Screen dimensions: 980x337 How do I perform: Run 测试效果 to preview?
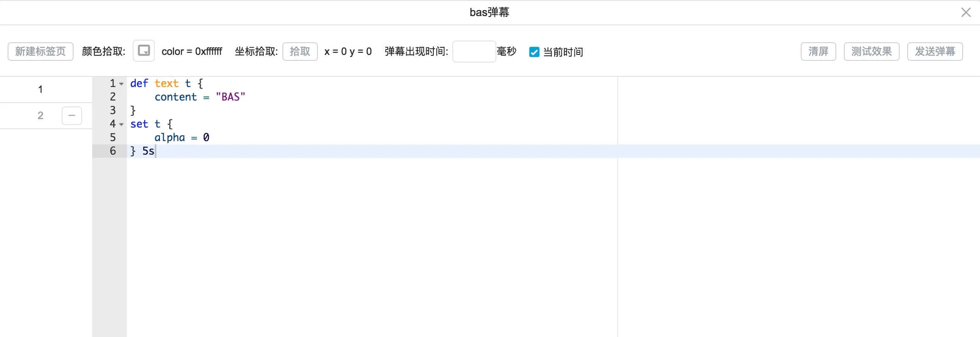tap(871, 52)
